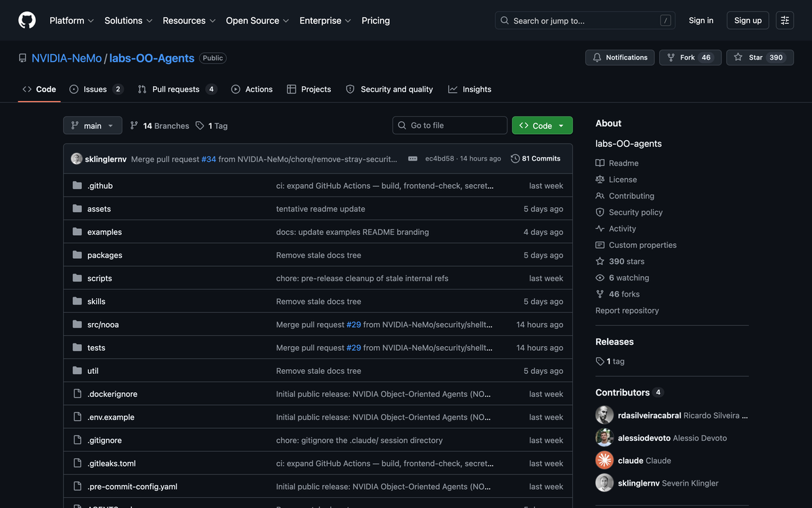The image size is (812, 508).
Task: Open sklinglernv avatar in the commit bar
Action: (76, 158)
